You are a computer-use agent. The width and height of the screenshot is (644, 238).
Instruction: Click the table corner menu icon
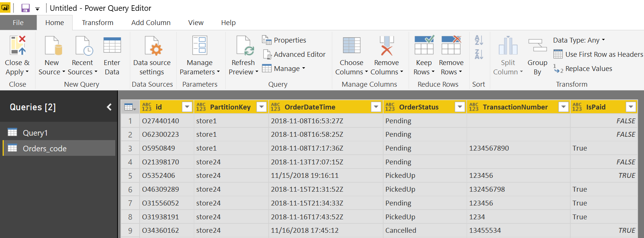coord(130,107)
